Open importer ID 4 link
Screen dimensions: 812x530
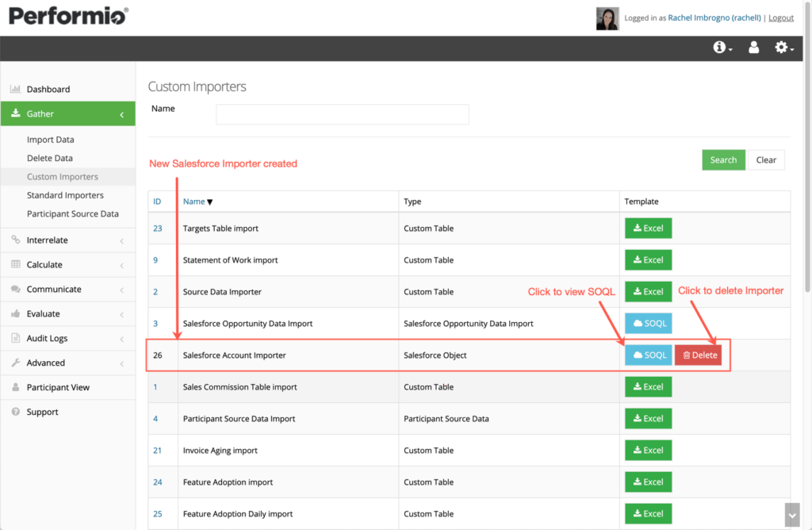(155, 419)
